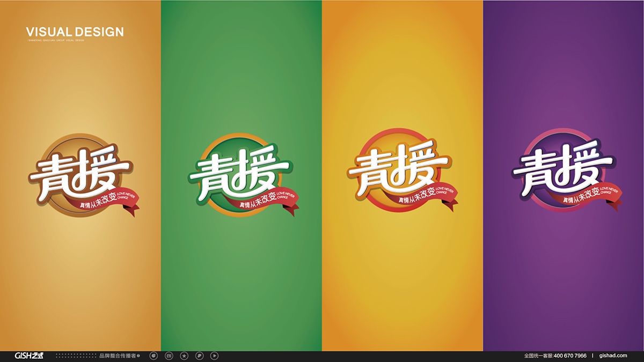Click the small dot after 品牌整合传播者

(x=138, y=356)
